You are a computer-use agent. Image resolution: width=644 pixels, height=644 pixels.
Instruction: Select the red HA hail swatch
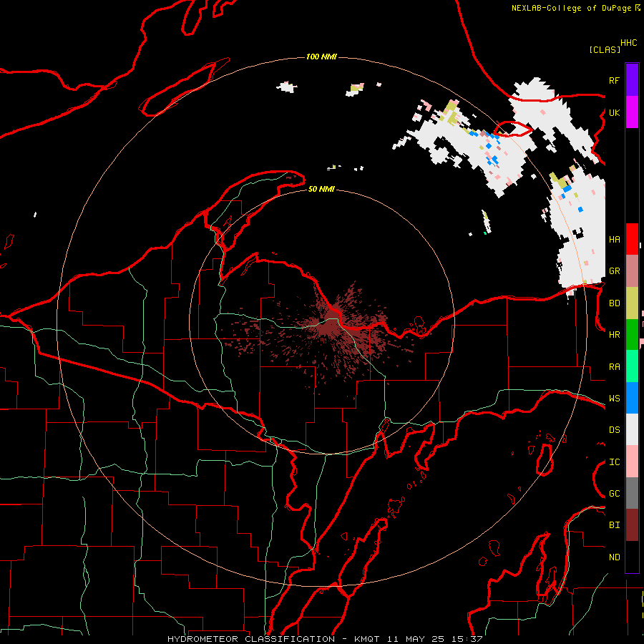[x=632, y=239]
